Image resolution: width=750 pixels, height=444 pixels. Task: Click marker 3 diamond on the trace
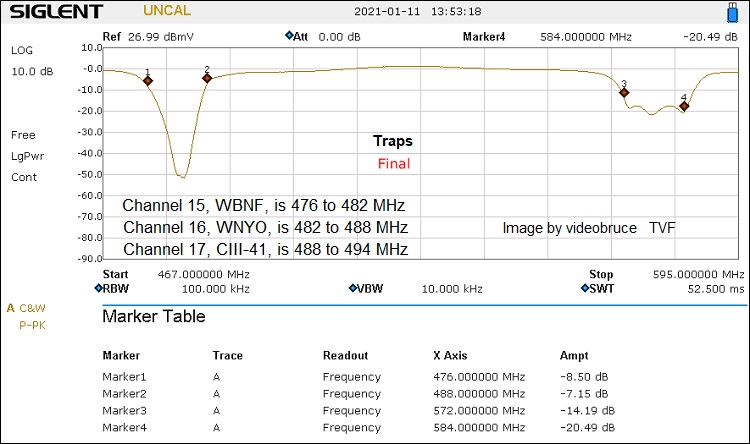pos(624,93)
